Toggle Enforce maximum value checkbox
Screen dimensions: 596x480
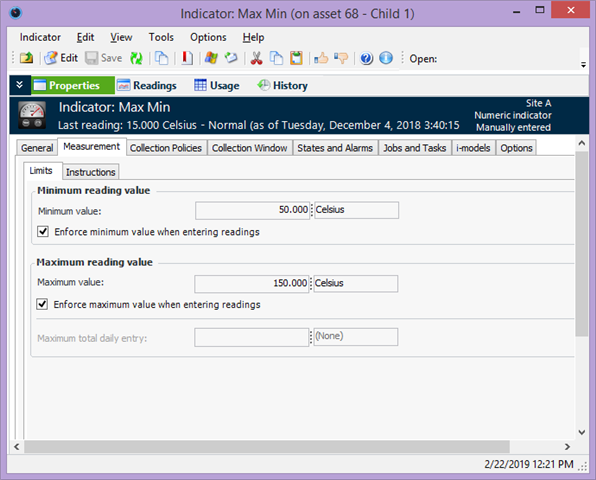pyautogui.click(x=42, y=304)
